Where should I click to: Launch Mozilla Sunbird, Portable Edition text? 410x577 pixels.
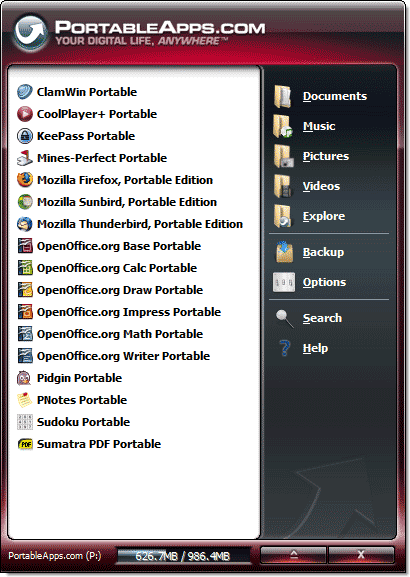pos(127,202)
